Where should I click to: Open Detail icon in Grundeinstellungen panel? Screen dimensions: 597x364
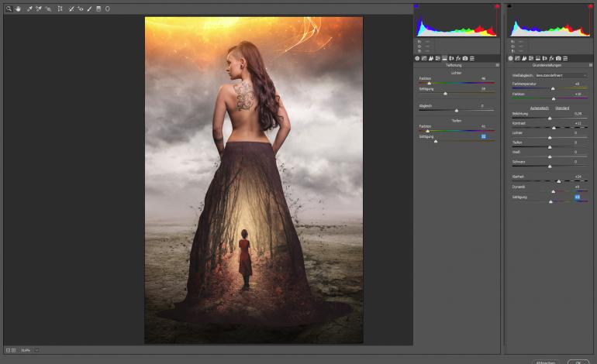(524, 58)
